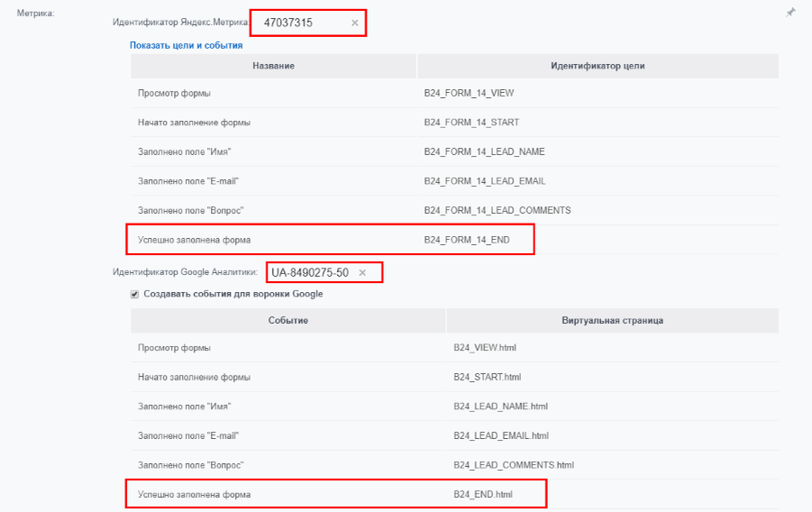812x512 pixels.
Task: Click the Идентификатор цели column header
Action: [597, 66]
